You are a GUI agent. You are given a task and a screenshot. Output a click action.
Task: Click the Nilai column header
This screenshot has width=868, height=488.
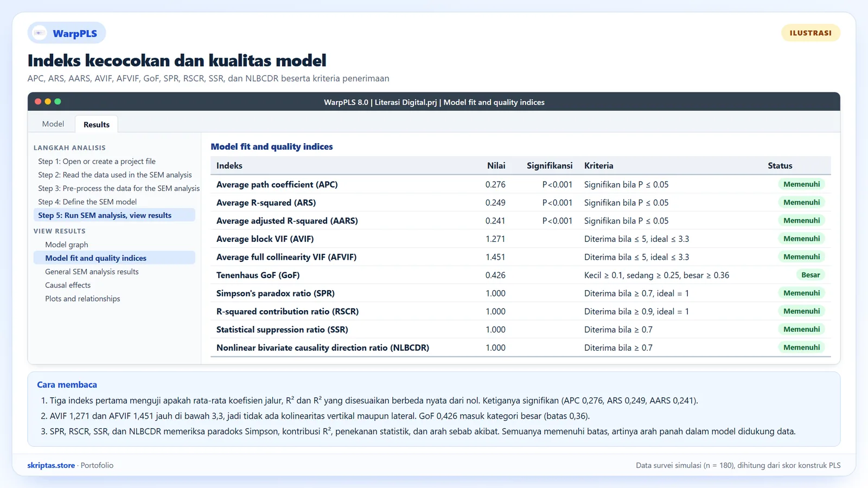(496, 166)
